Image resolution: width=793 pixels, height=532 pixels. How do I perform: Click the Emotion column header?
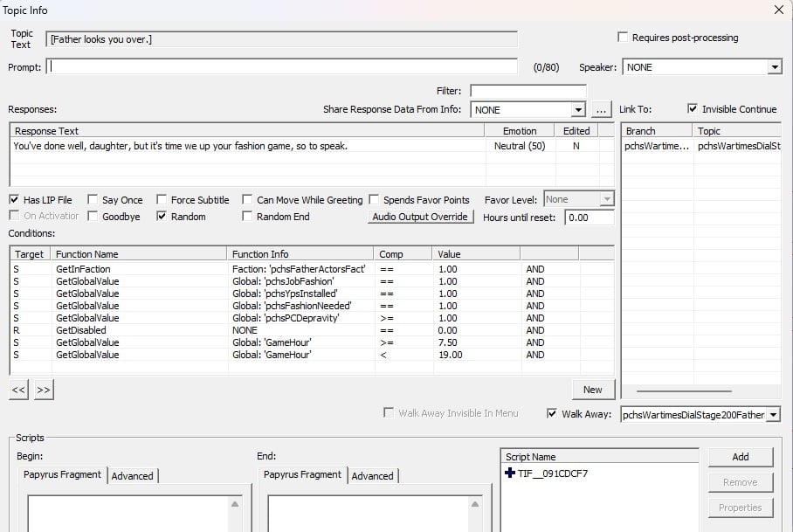click(x=520, y=131)
